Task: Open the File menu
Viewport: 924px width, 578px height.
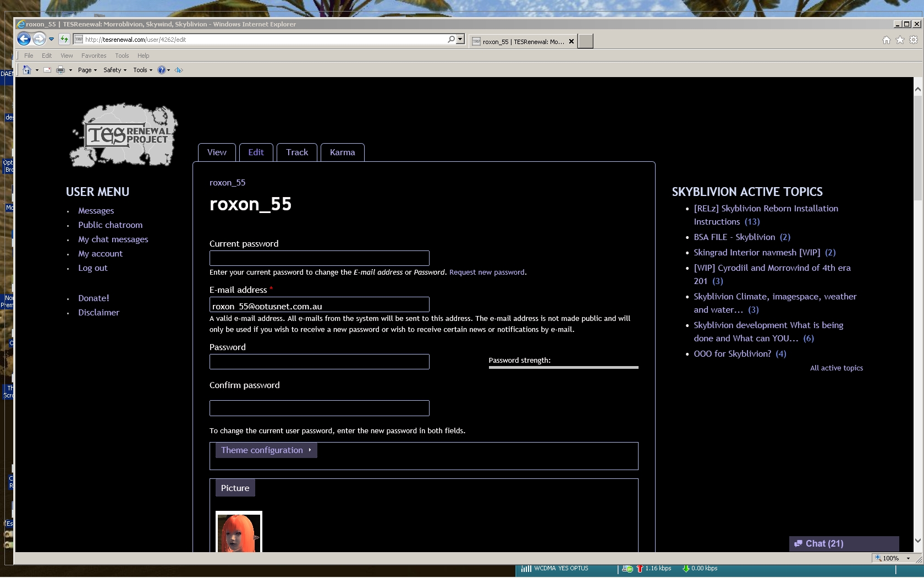Action: pyautogui.click(x=29, y=56)
